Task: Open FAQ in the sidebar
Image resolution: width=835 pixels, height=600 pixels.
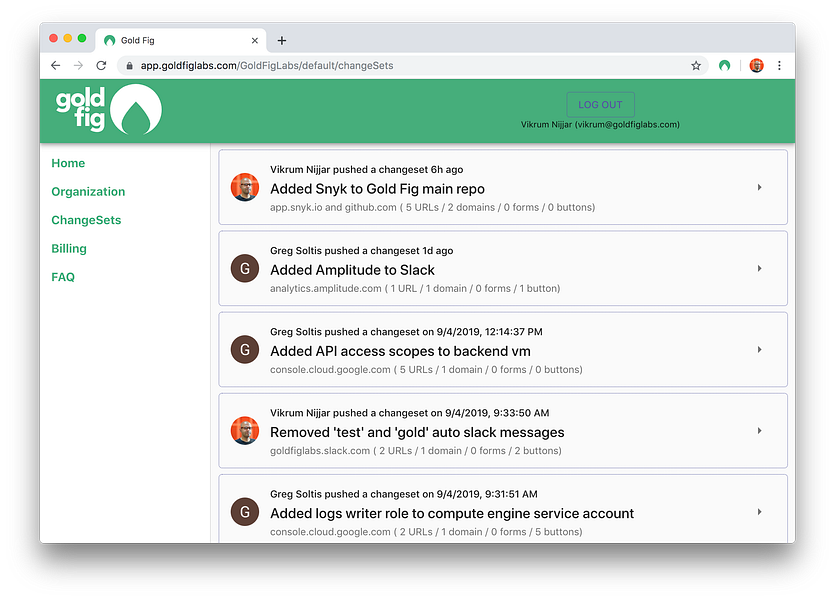Action: 63,277
